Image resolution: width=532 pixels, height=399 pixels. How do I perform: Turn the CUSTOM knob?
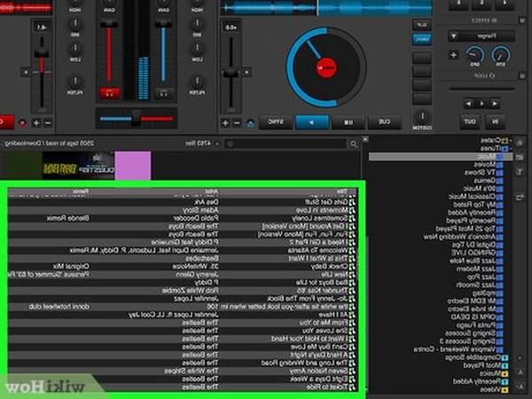(x=422, y=117)
